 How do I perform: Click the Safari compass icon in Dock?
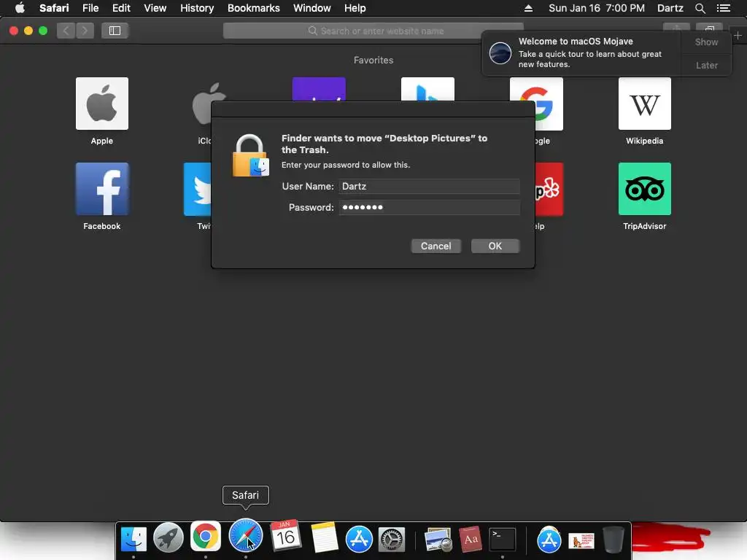point(245,536)
